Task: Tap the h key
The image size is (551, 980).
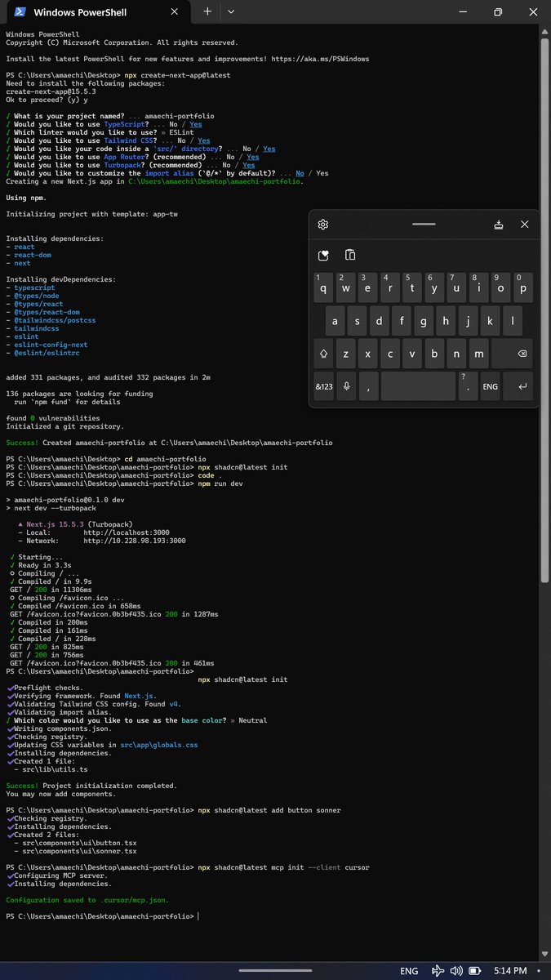Action: pyautogui.click(x=445, y=321)
